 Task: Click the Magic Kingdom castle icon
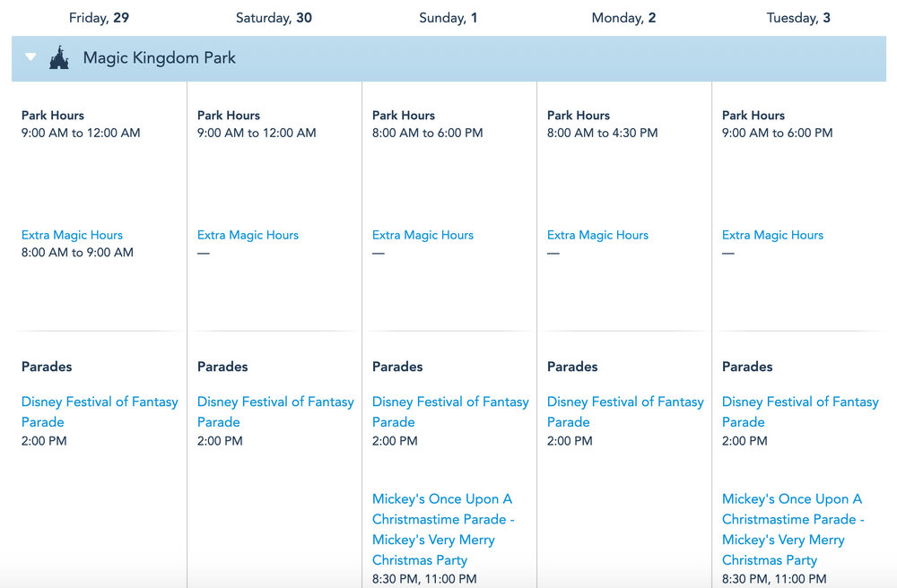click(59, 58)
